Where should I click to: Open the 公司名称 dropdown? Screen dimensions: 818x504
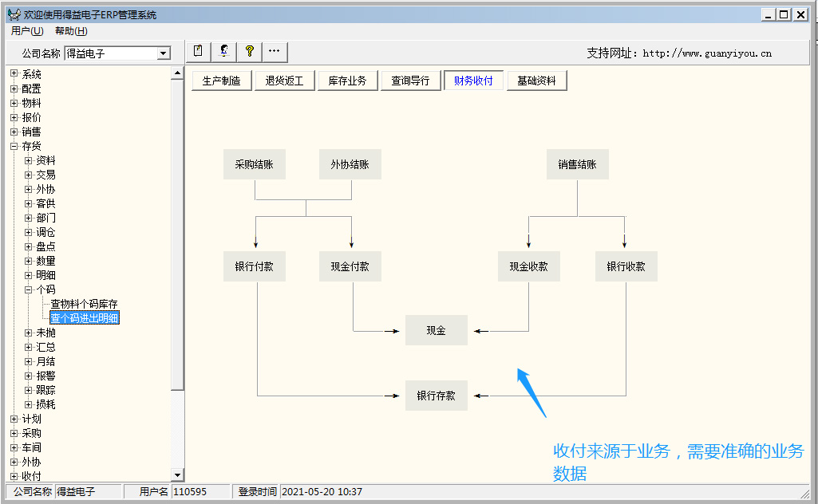click(164, 53)
